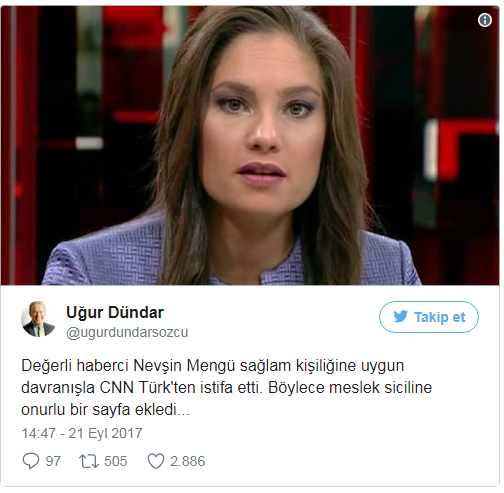Viewport: 504px width, 493px height.
Task: Open the Uğur Dündar display name link
Action: coord(115,313)
